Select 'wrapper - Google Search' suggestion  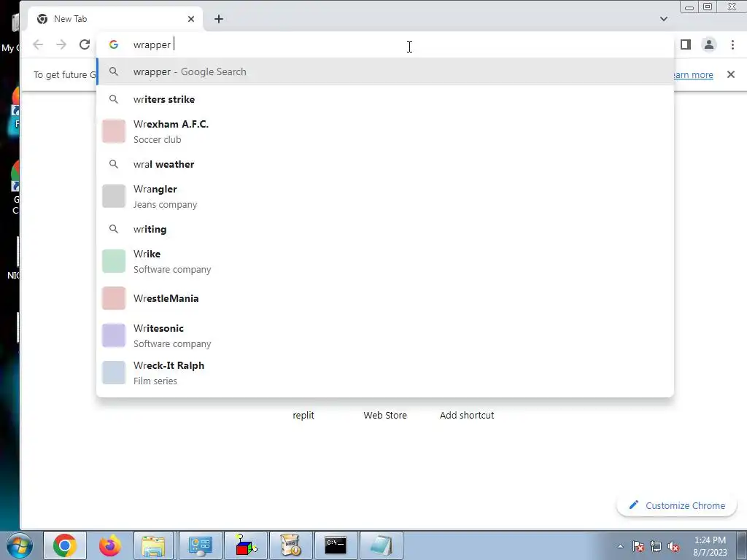pos(385,72)
